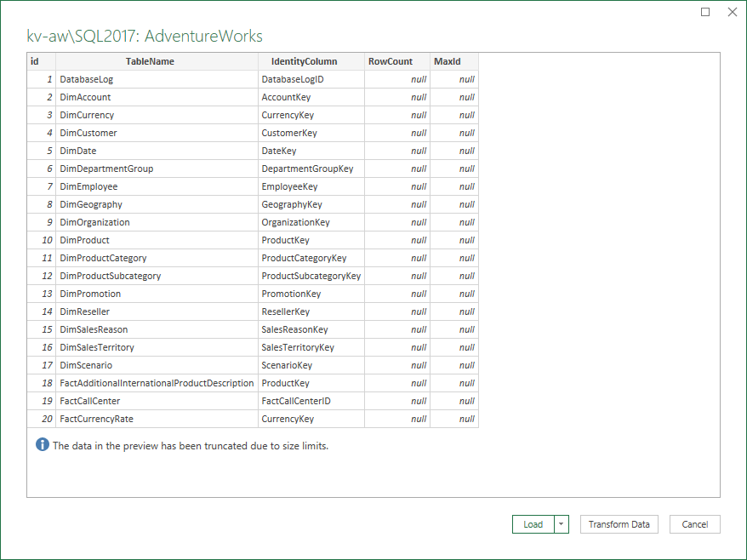Viewport: 747px width, 560px height.
Task: Click the DimEmployee cell
Action: 157,186
